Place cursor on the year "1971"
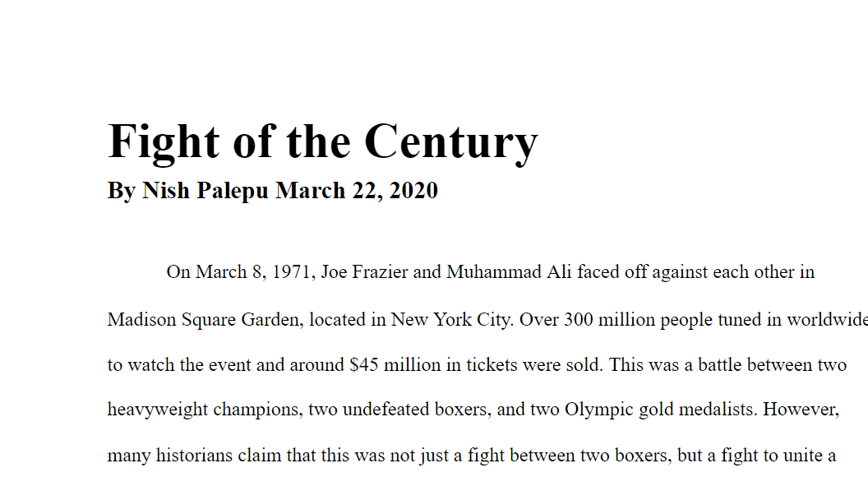868x491 pixels. coord(293,272)
